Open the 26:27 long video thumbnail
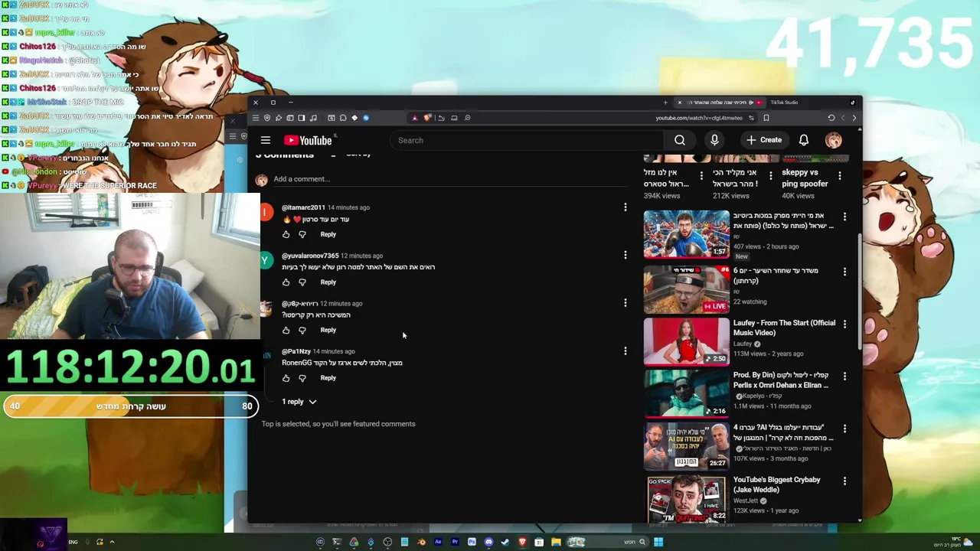 pos(687,446)
